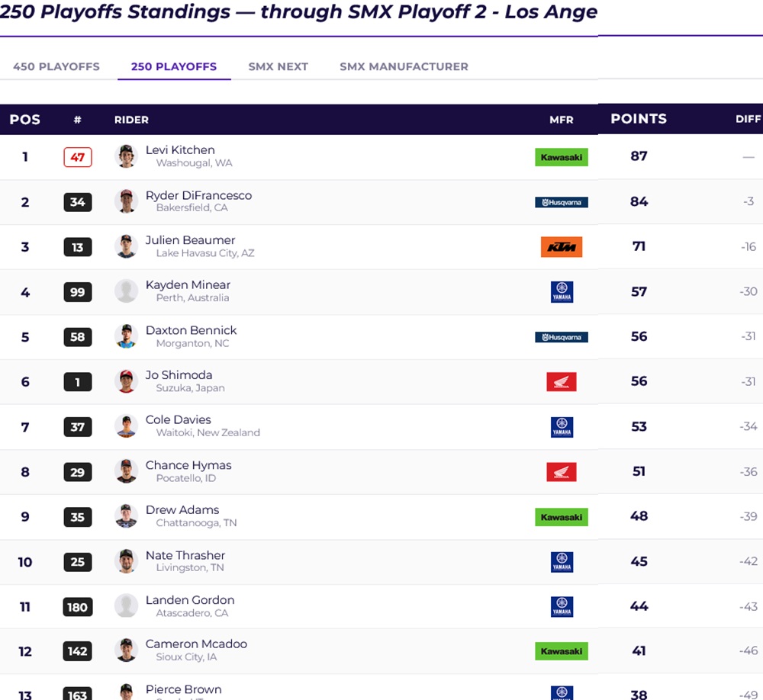Select the SMX Manufacturer tab
The width and height of the screenshot is (763, 700).
click(x=404, y=66)
